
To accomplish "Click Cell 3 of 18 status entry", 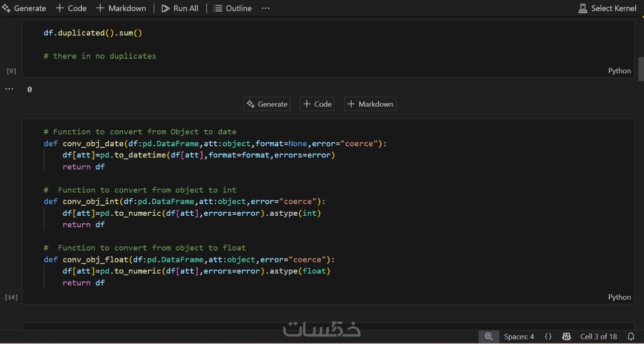I will click(x=599, y=336).
